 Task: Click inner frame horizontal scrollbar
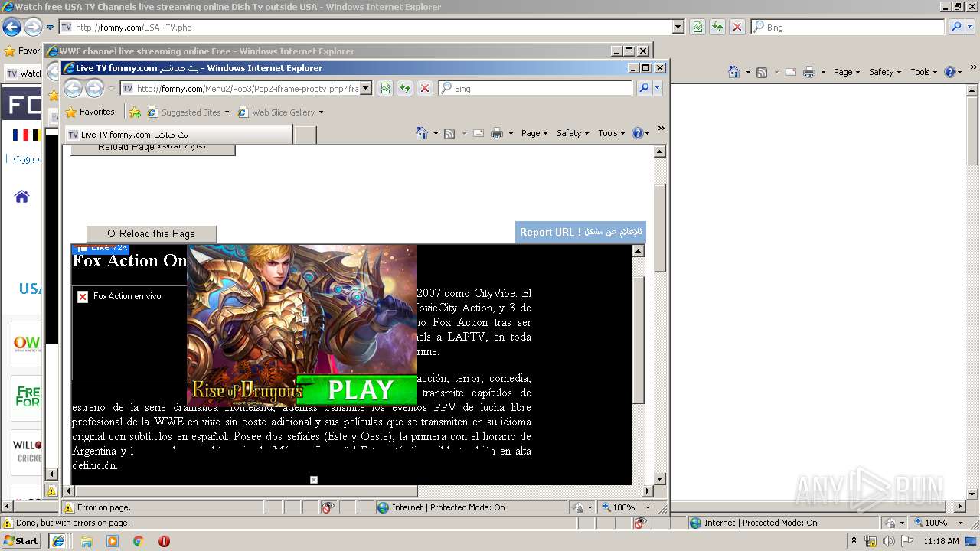247,491
